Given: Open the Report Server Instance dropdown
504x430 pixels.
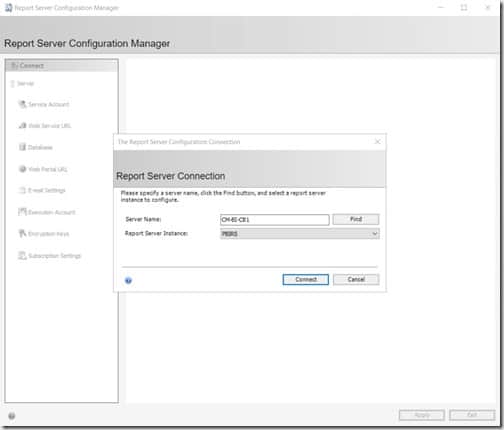Looking at the screenshot, I should pos(300,234).
